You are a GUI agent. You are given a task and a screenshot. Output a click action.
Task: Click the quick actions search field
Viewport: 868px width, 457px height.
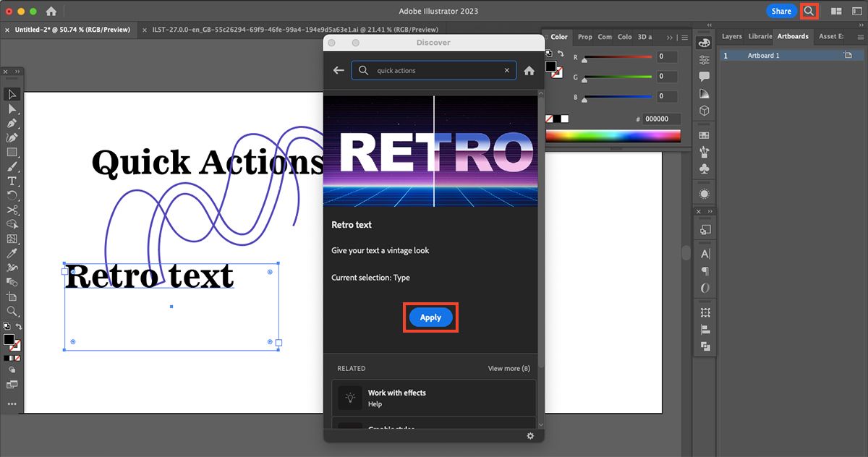point(434,70)
